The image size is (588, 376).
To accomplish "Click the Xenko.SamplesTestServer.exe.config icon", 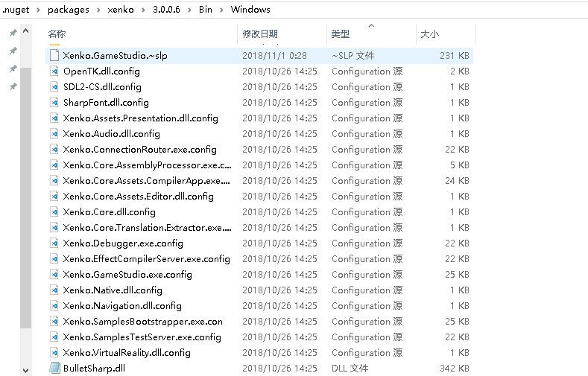I will [54, 337].
